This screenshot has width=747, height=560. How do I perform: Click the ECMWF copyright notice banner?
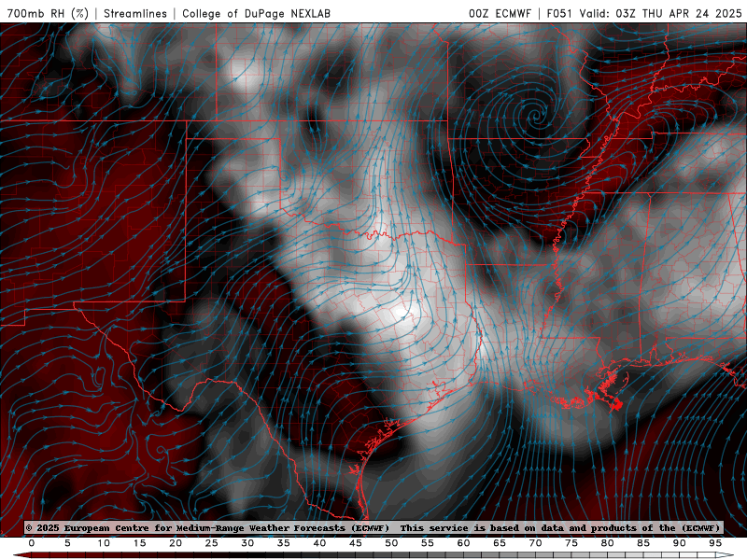[x=373, y=527]
